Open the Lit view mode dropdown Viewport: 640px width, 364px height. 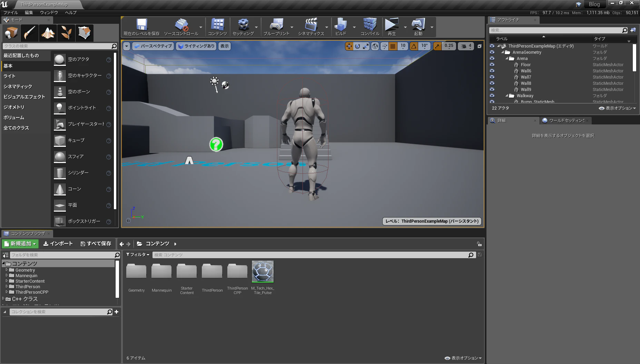pyautogui.click(x=196, y=46)
